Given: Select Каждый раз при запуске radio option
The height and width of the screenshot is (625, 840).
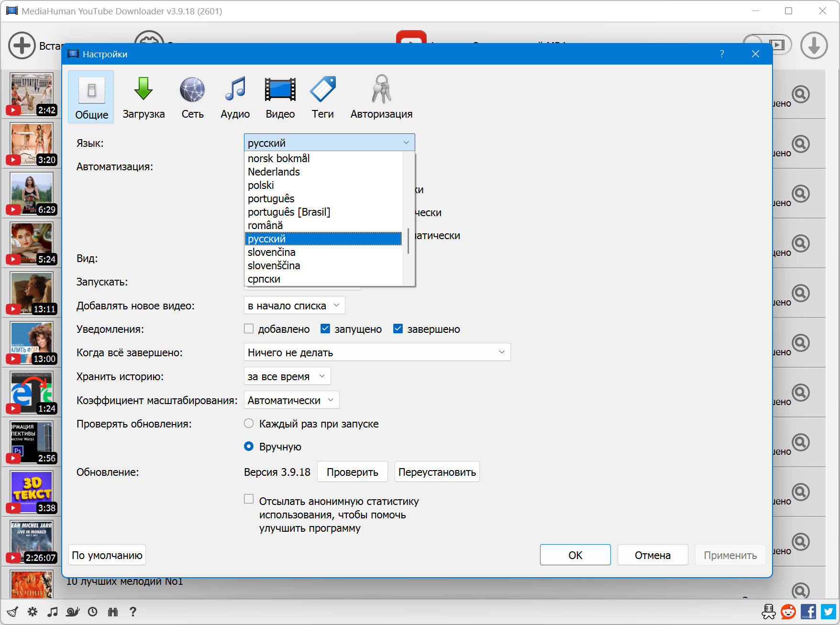Looking at the screenshot, I should point(249,424).
